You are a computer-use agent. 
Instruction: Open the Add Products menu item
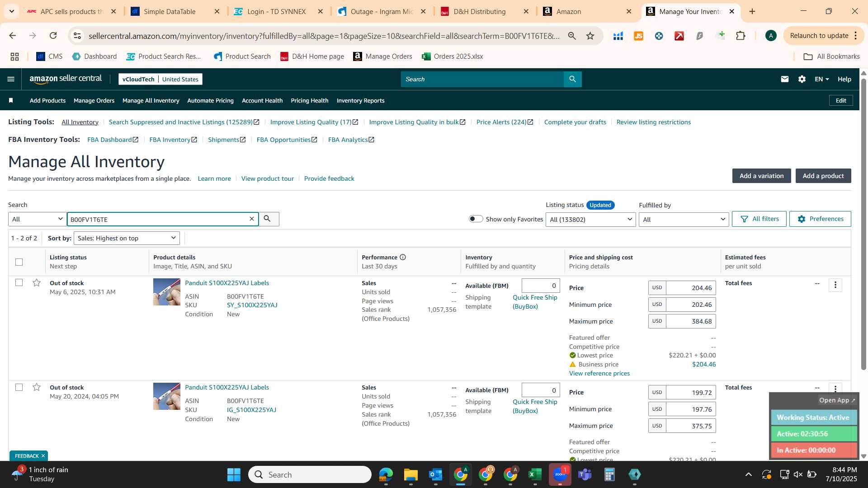[x=47, y=100]
